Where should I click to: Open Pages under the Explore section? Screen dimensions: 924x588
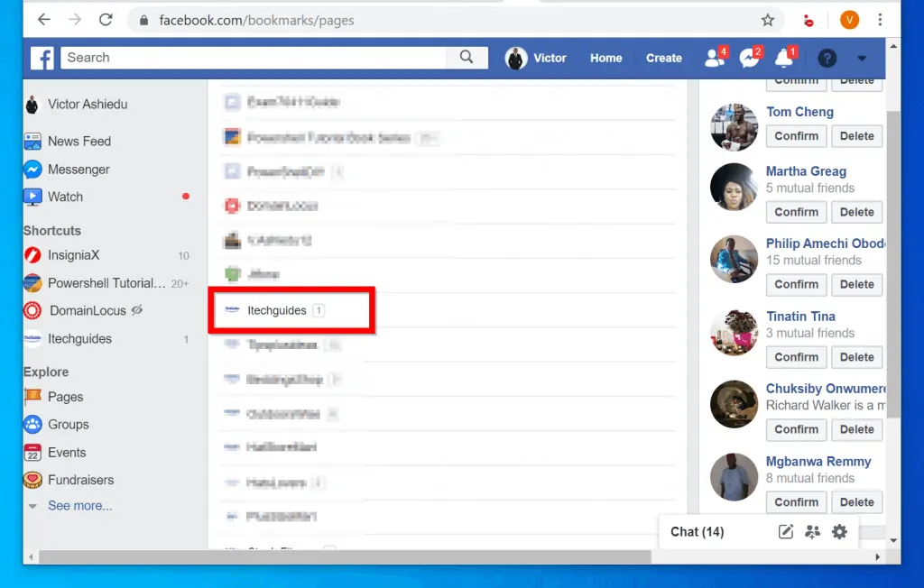[67, 397]
